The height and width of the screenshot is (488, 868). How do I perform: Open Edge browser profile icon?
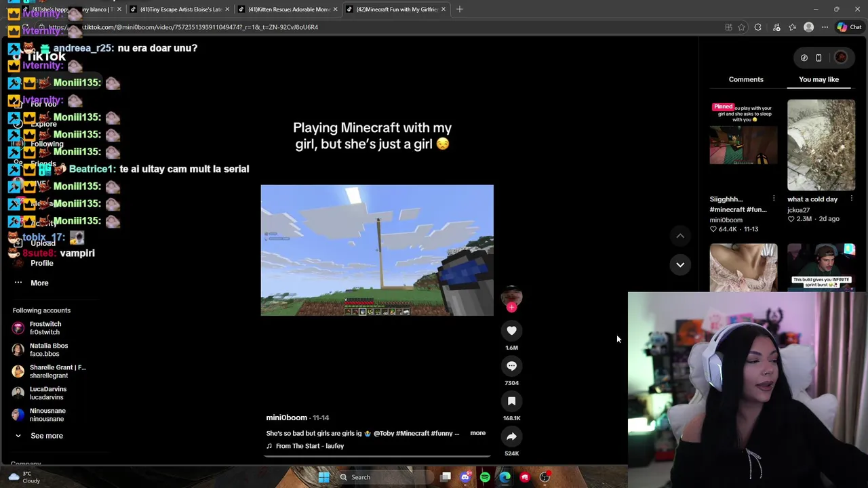point(808,27)
